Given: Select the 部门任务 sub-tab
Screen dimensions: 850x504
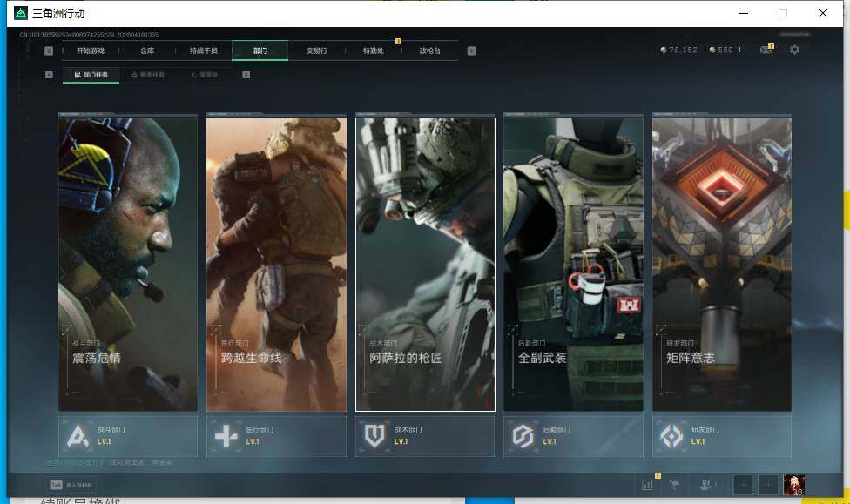Looking at the screenshot, I should (92, 75).
